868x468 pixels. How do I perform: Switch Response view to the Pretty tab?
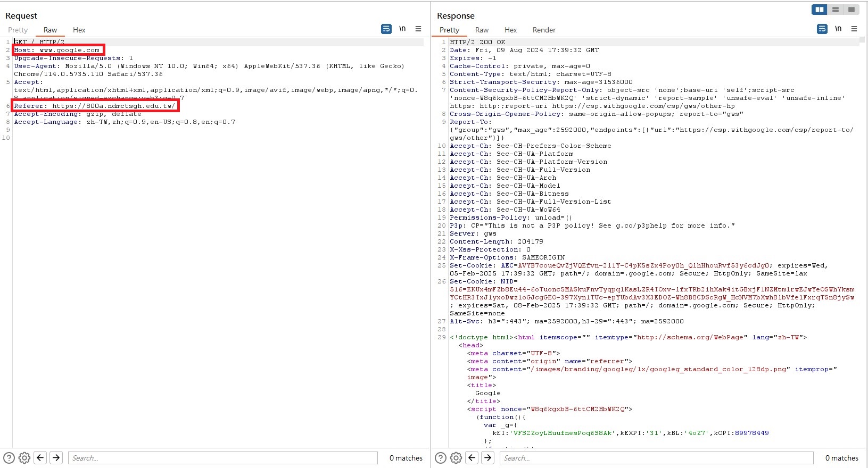pos(450,30)
